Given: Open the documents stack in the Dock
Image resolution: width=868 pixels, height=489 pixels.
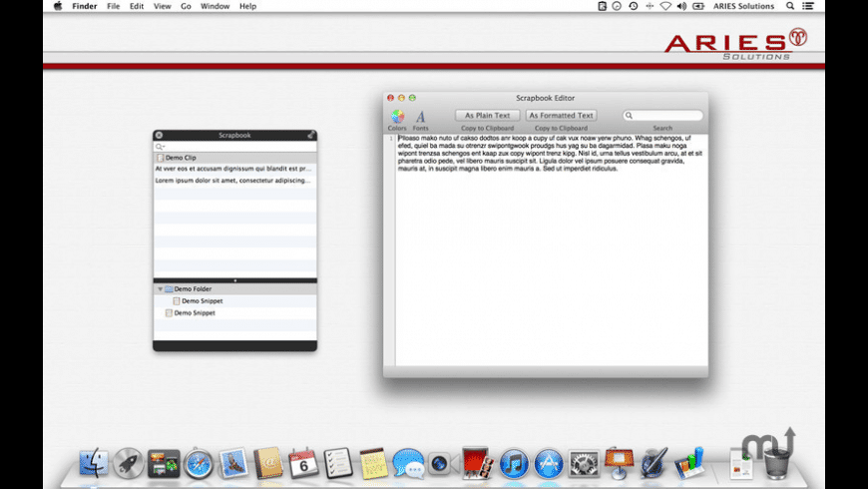Looking at the screenshot, I should point(741,464).
